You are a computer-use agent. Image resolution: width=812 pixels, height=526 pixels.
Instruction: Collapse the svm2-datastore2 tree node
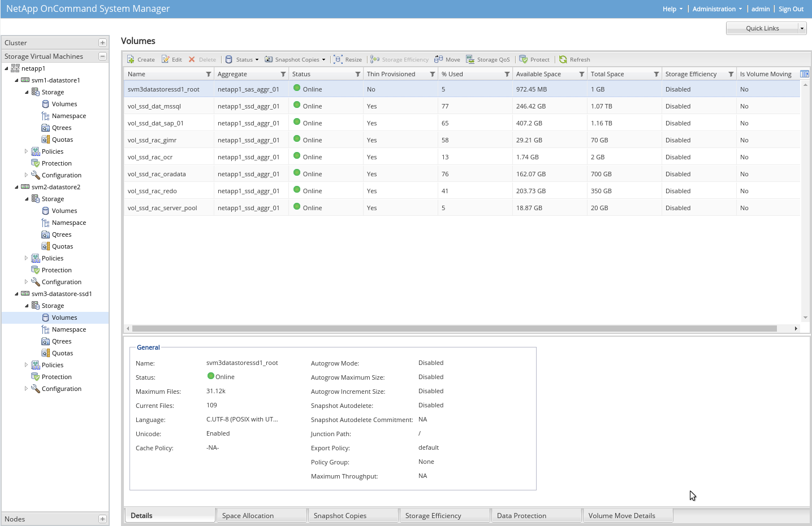pyautogui.click(x=16, y=187)
